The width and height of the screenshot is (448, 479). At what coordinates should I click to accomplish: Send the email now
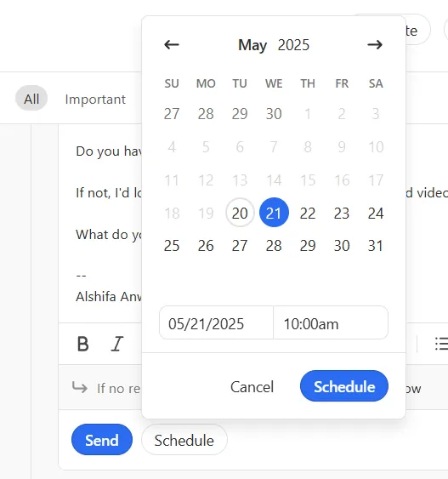[x=102, y=439]
